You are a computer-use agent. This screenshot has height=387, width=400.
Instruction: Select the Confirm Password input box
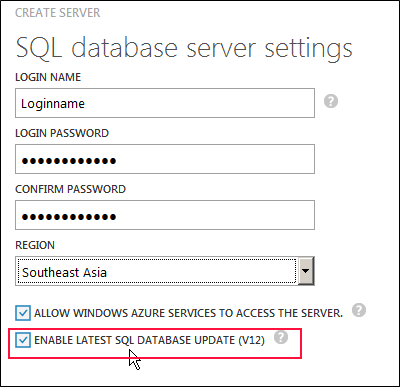click(x=165, y=215)
